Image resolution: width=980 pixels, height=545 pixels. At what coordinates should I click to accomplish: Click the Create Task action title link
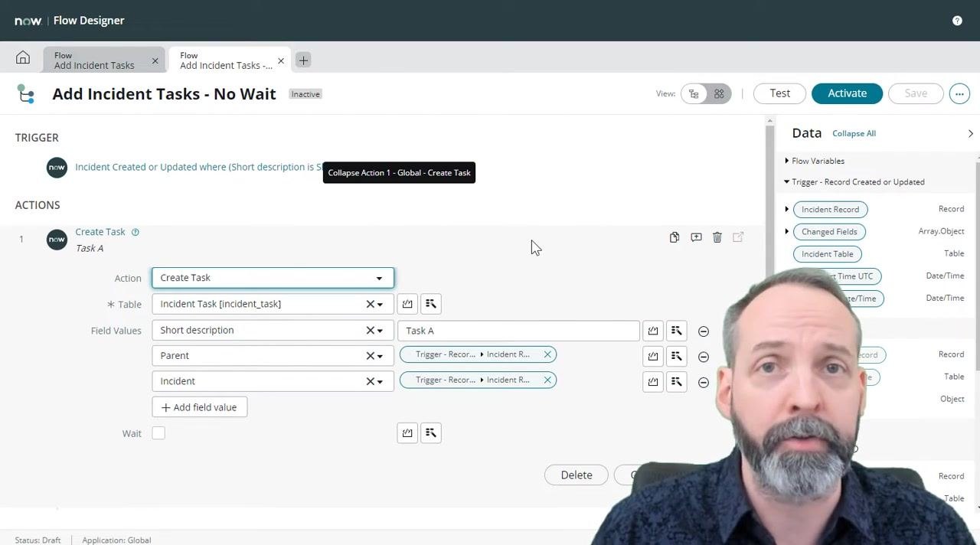click(x=100, y=232)
